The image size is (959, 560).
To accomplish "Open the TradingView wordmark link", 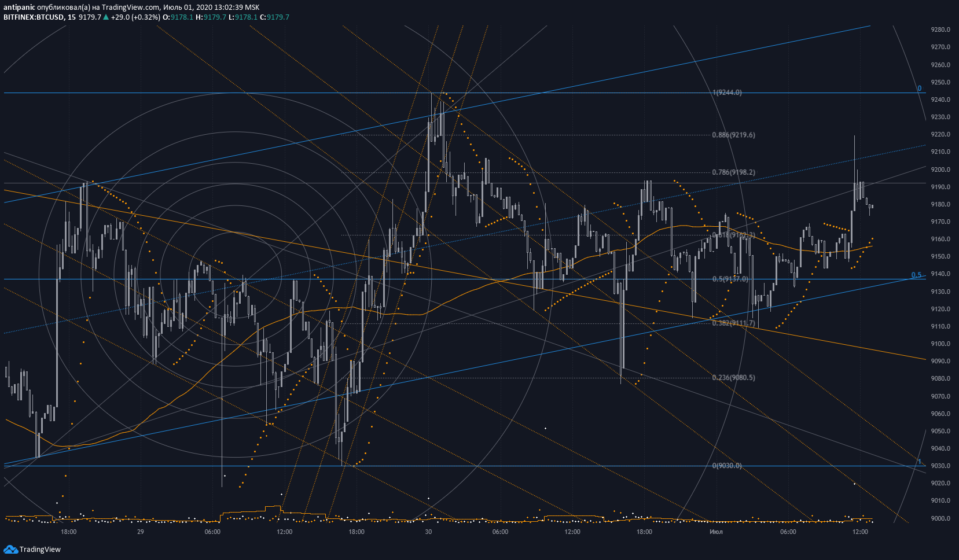I will click(x=40, y=549).
